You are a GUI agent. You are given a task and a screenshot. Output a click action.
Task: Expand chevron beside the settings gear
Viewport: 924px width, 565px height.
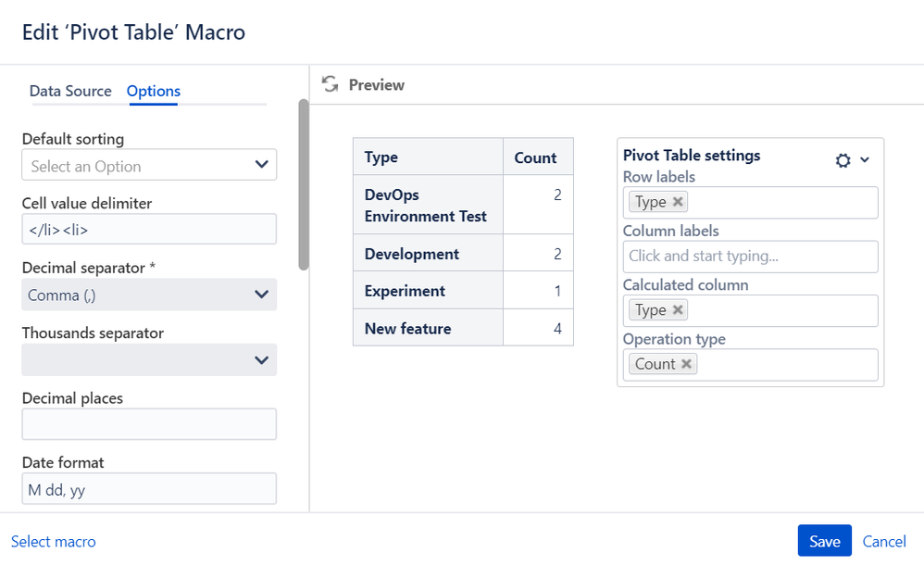click(x=865, y=160)
